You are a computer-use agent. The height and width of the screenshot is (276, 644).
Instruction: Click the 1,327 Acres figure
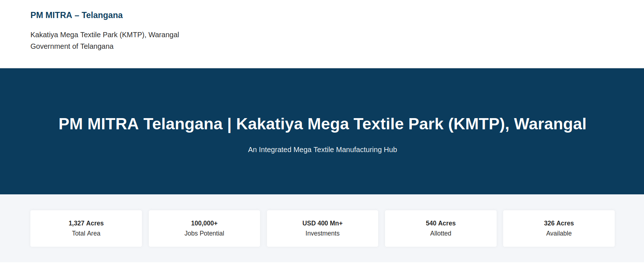86,223
